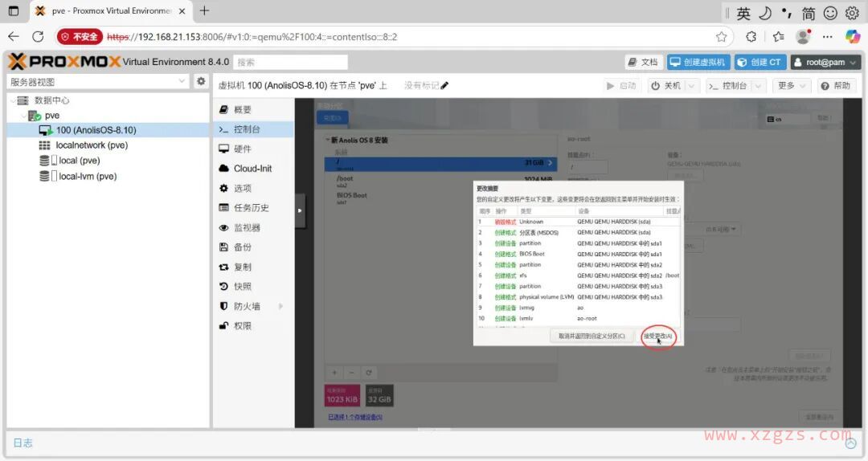Viewport: 868px width, 461px height.
Task: Open the browser Copilot sidebar icon
Action: 852,36
